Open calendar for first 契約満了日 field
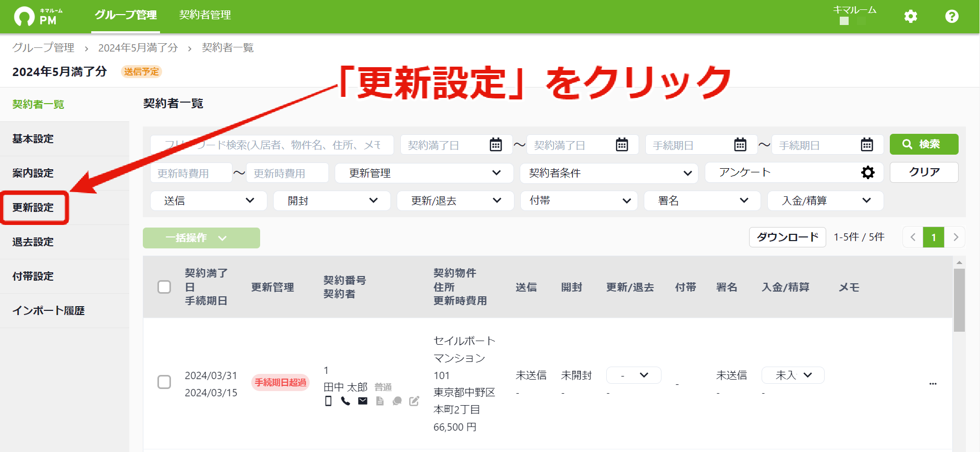The image size is (980, 452). (496, 145)
